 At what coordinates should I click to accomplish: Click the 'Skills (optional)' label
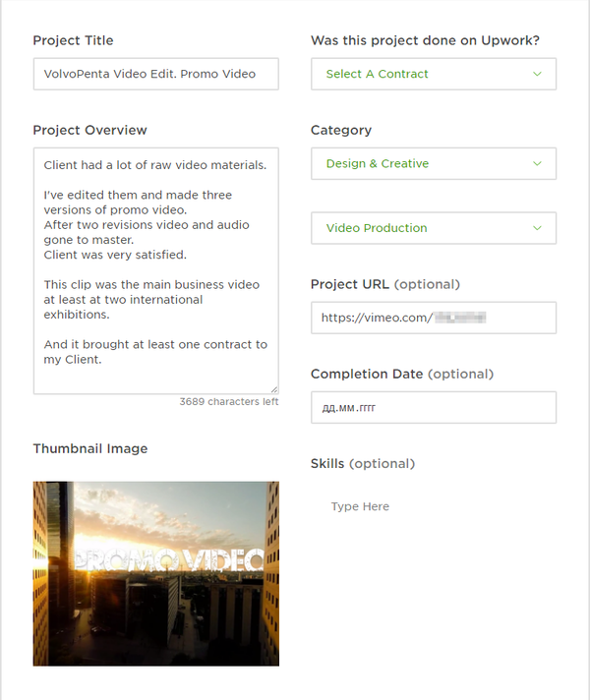(x=362, y=463)
